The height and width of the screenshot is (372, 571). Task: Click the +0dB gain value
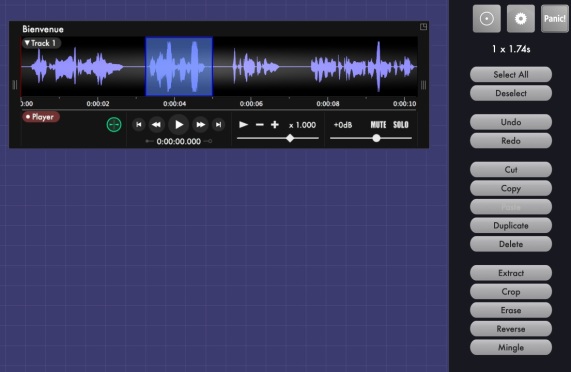(343, 125)
